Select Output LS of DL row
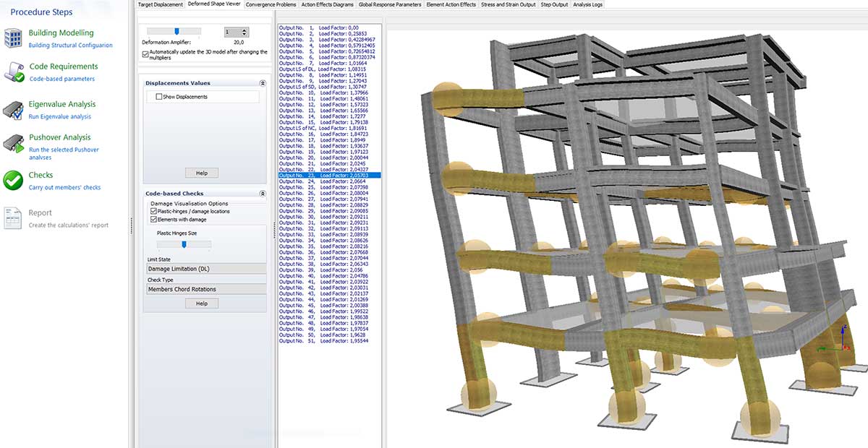868x448 pixels. 329,69
